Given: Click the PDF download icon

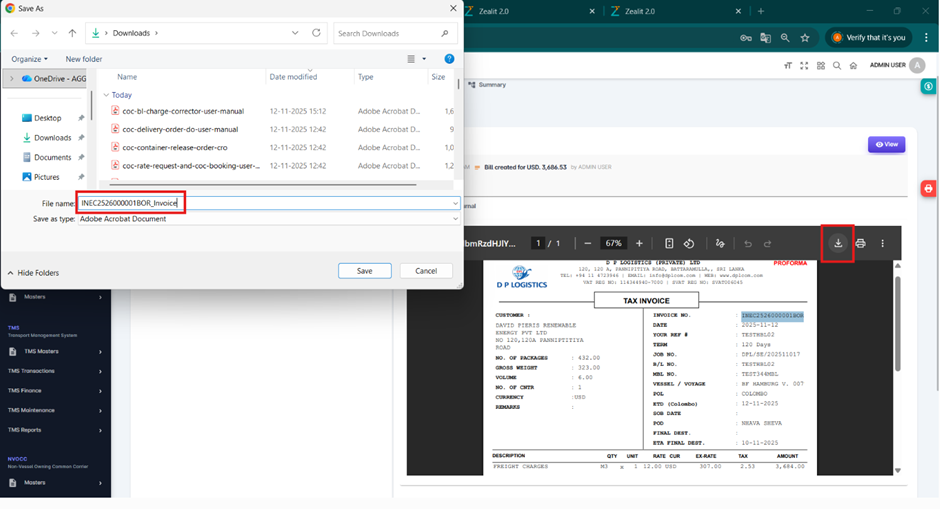Looking at the screenshot, I should (838, 243).
